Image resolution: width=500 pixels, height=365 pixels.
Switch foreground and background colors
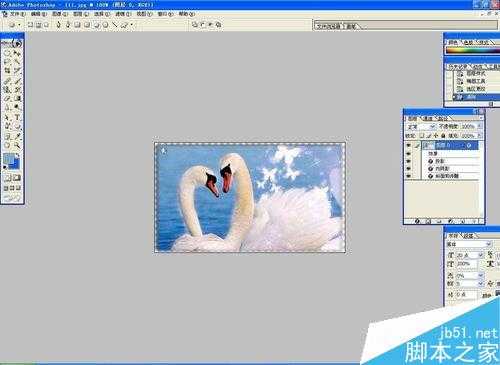point(18,156)
